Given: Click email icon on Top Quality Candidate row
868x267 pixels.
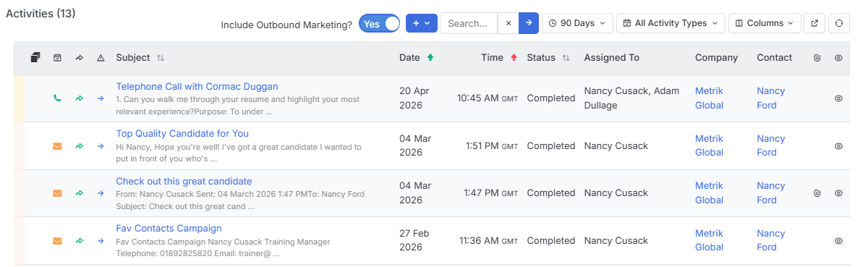Looking at the screenshot, I should [57, 146].
